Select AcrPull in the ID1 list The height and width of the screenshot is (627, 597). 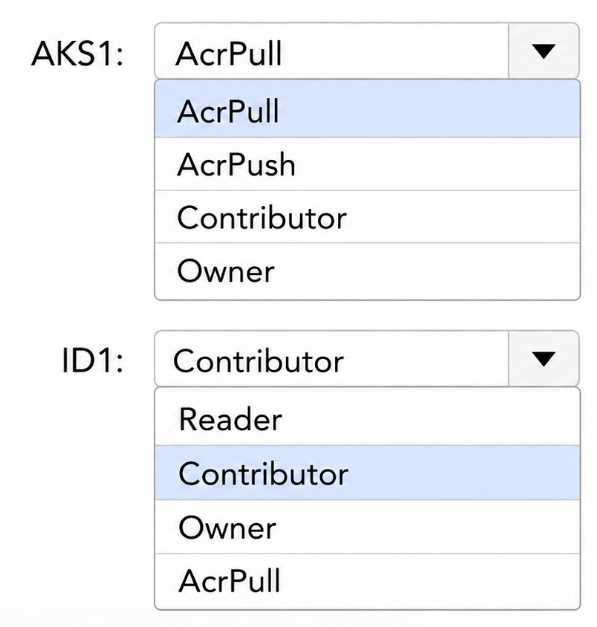[367, 581]
